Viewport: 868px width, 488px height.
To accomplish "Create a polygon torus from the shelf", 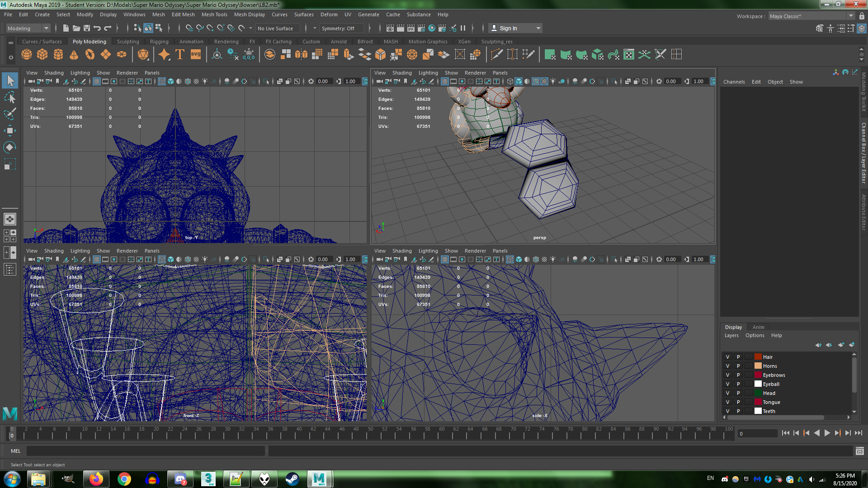I will pyautogui.click(x=90, y=55).
